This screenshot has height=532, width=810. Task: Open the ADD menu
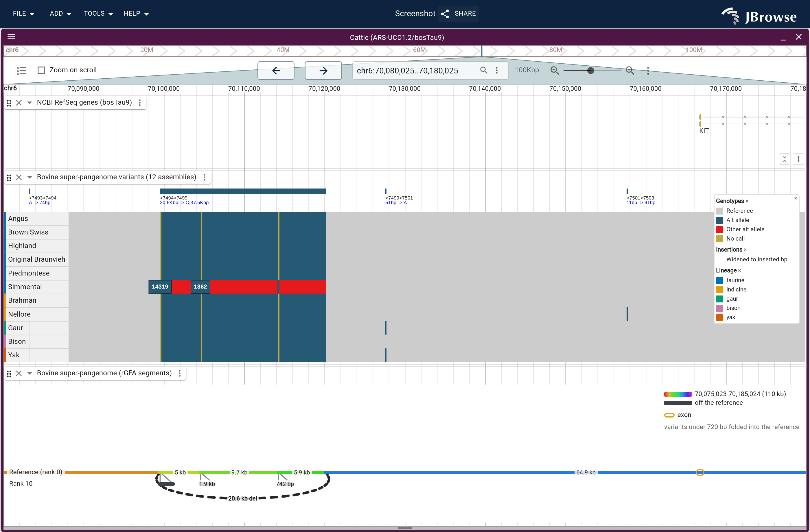pyautogui.click(x=60, y=14)
